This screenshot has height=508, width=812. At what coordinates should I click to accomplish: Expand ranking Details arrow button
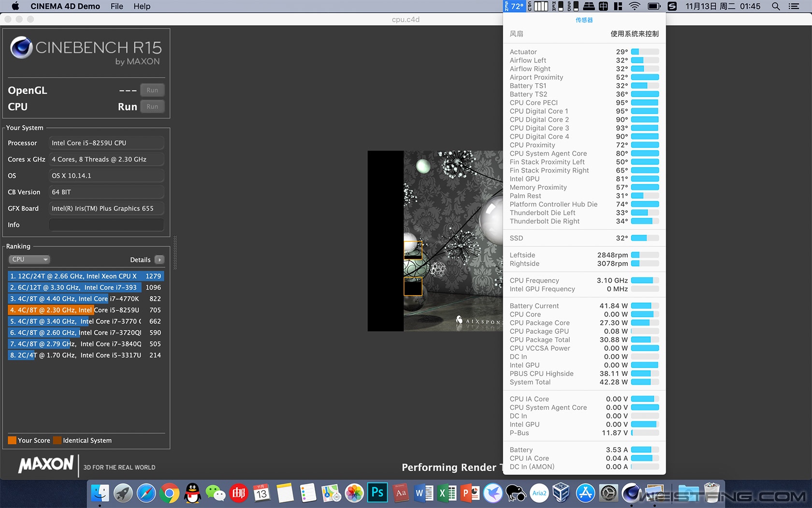coord(159,260)
